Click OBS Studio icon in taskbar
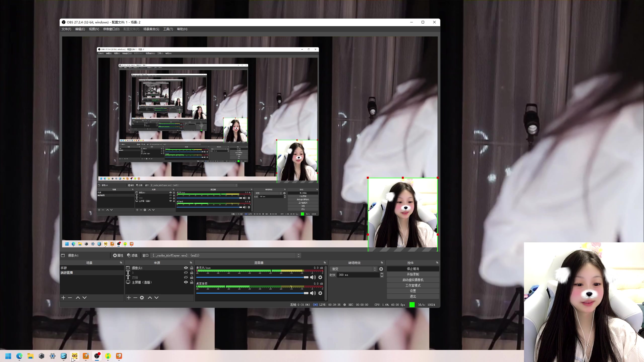 [x=97, y=356]
